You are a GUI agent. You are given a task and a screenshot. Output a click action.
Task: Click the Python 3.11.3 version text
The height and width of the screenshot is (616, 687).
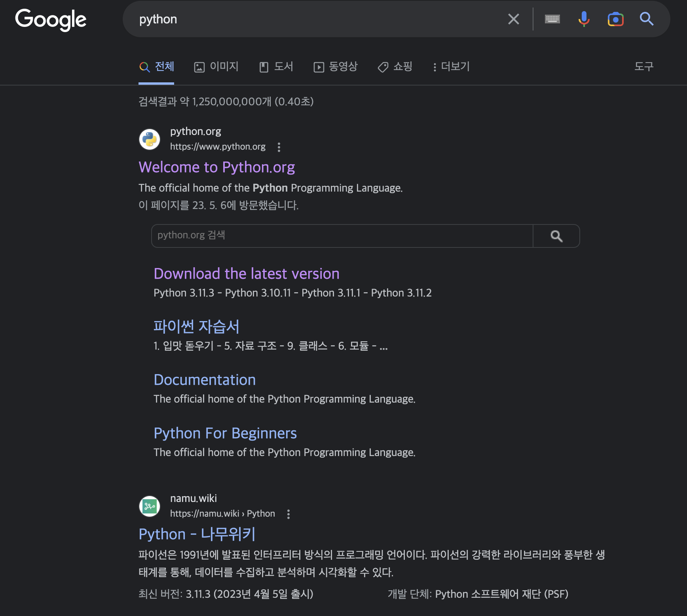[184, 293]
